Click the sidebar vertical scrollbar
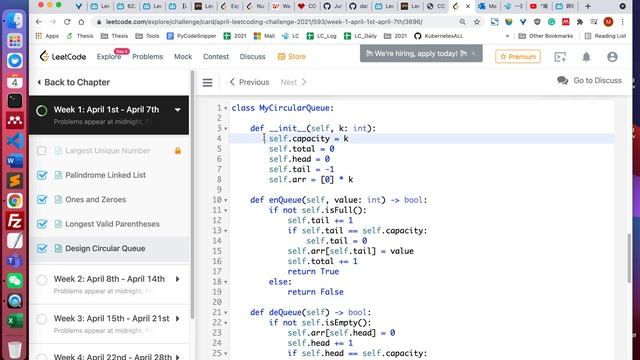This screenshot has width=640, height=360. tap(192, 194)
